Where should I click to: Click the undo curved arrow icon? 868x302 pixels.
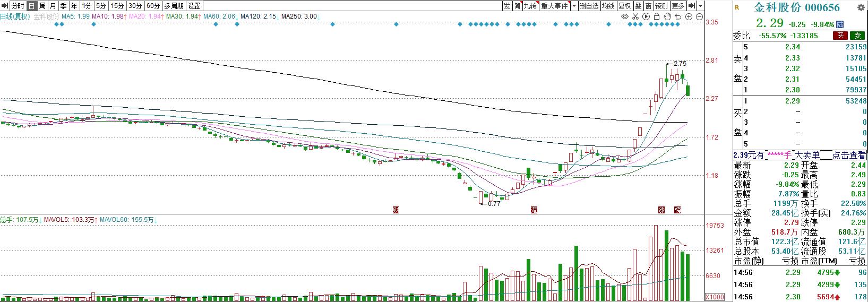pos(678,17)
